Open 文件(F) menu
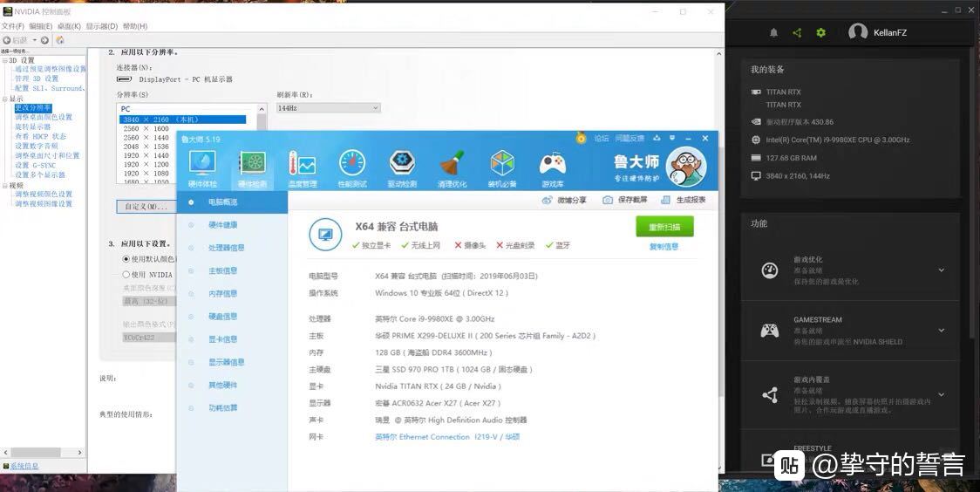Viewport: 980px width, 492px height. [12, 26]
